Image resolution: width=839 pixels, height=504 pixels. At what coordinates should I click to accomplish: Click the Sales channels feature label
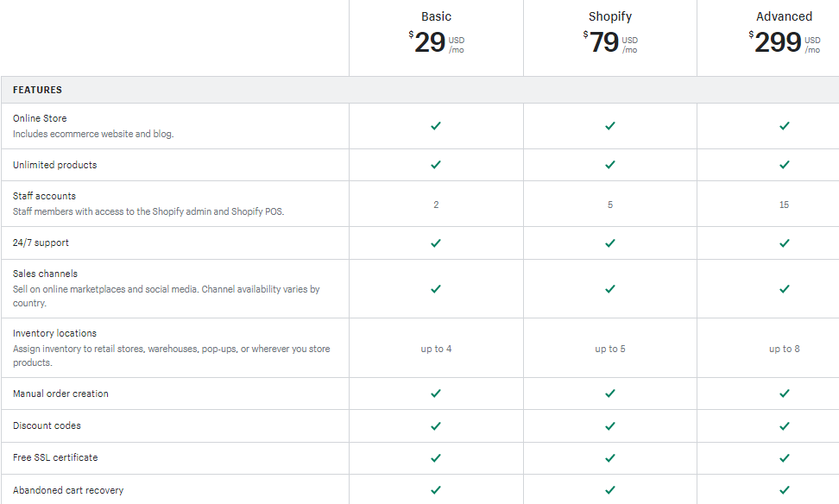45,274
